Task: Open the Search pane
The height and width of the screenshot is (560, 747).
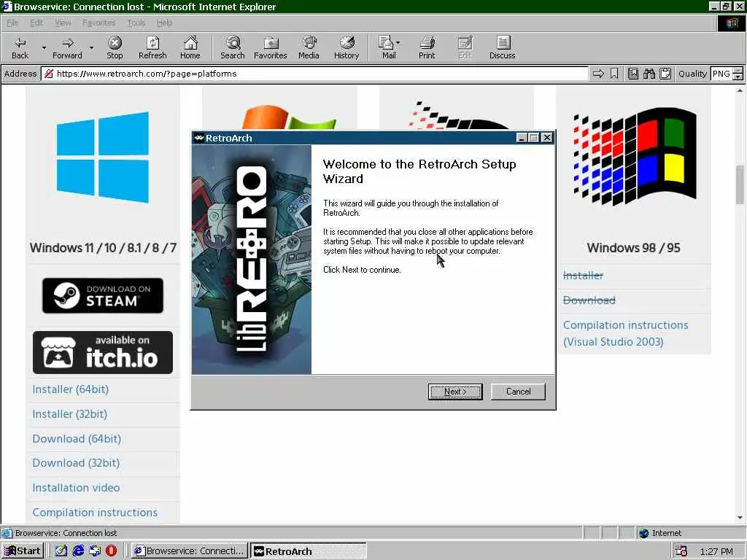Action: point(233,47)
